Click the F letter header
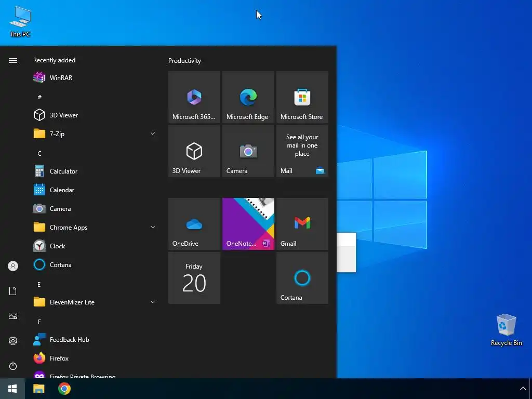This screenshot has height=399, width=532. [x=39, y=322]
